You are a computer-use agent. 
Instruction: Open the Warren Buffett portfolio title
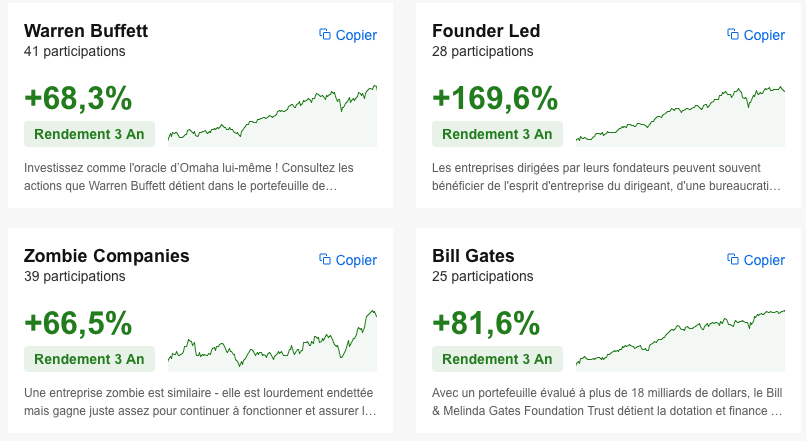tap(85, 31)
